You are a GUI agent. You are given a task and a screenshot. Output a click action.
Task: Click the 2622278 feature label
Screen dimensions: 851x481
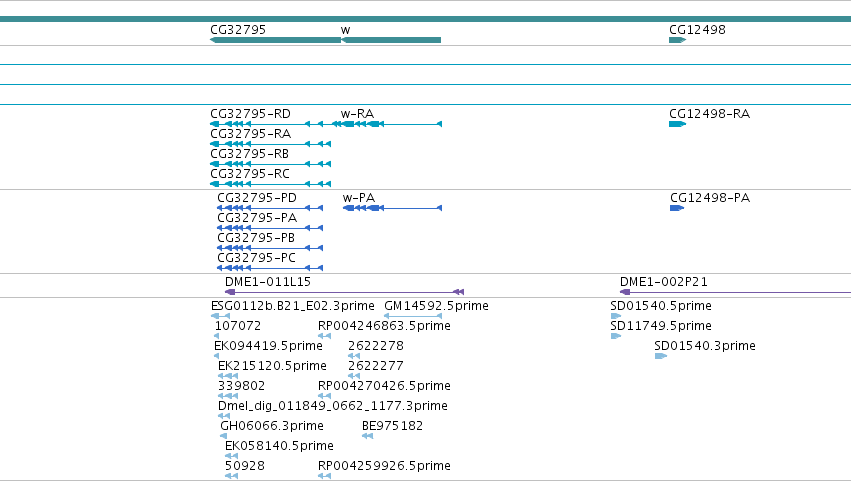click(x=376, y=346)
